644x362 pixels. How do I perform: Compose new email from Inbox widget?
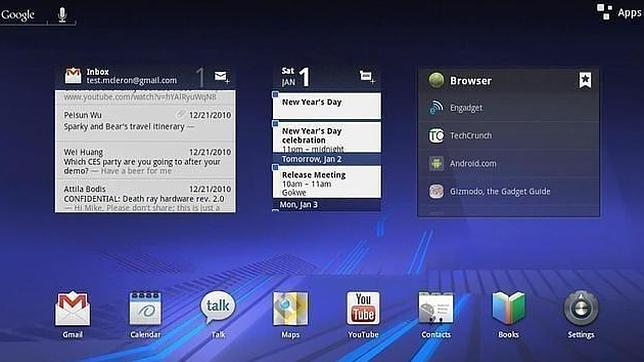222,77
